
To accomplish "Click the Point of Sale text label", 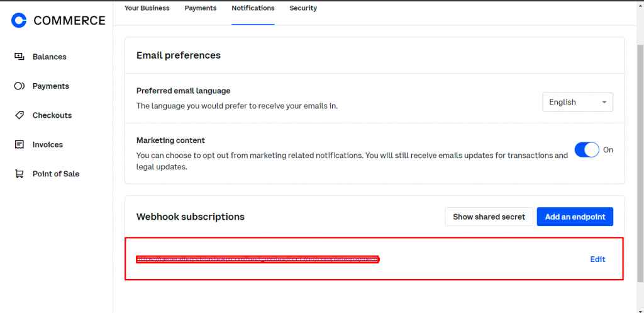I will [x=56, y=174].
